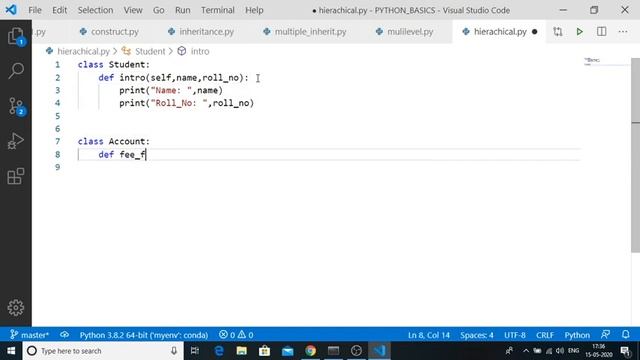
Task: Switch to the construct.py tab
Action: [x=109, y=31]
